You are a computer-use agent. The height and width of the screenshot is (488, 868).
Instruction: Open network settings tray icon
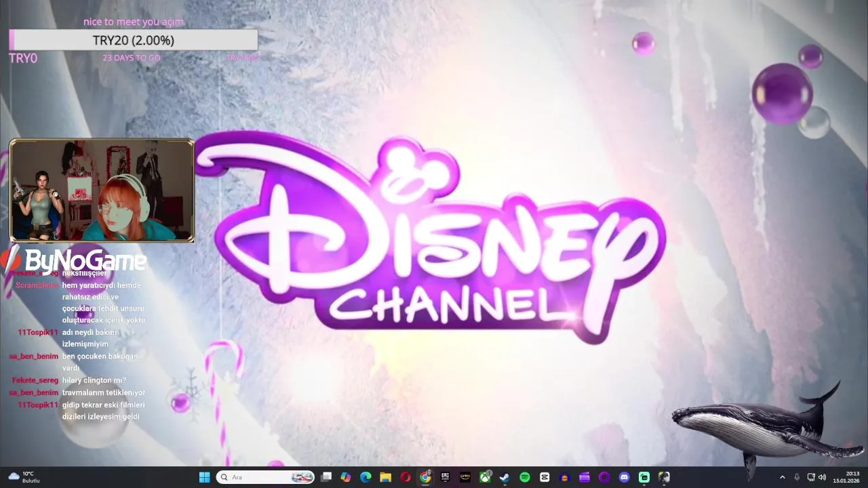811,477
